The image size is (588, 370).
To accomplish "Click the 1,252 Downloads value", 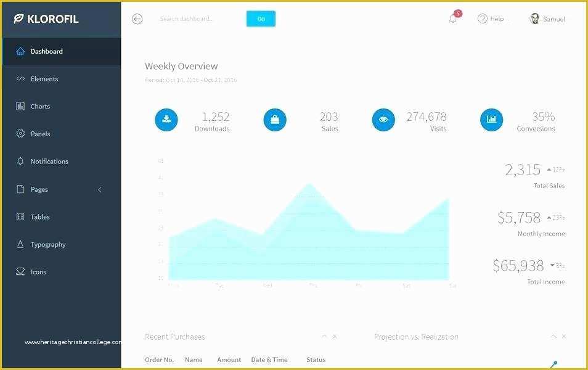I will point(216,117).
